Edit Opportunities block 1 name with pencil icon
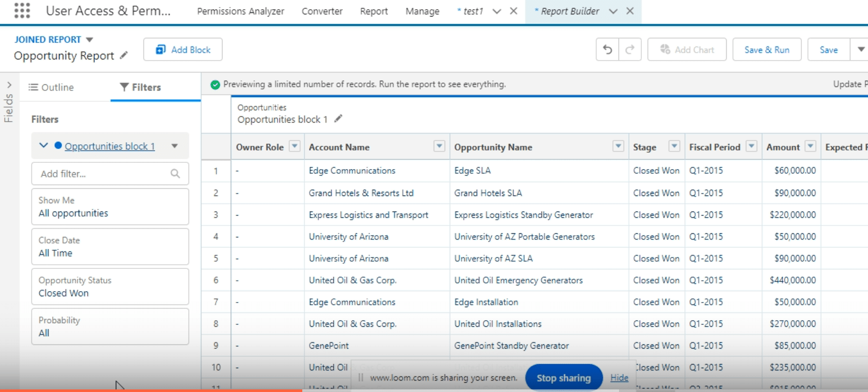Image resolution: width=868 pixels, height=392 pixels. pyautogui.click(x=338, y=119)
